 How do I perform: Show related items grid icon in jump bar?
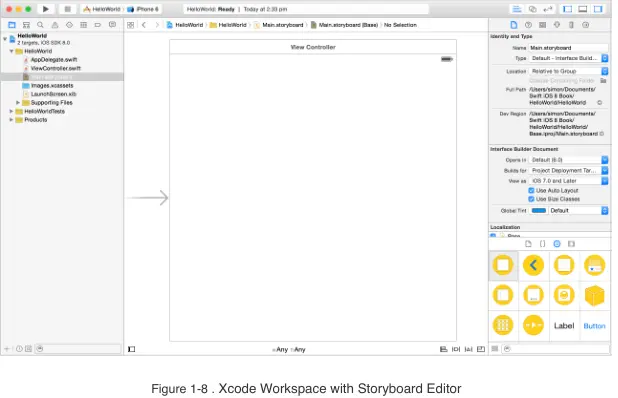[130, 25]
